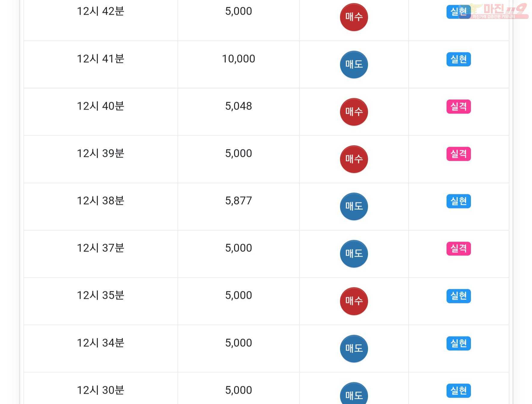This screenshot has height=404, width=532.
Task: Click the 매도 circle for 12시 38분
Action: (x=354, y=206)
